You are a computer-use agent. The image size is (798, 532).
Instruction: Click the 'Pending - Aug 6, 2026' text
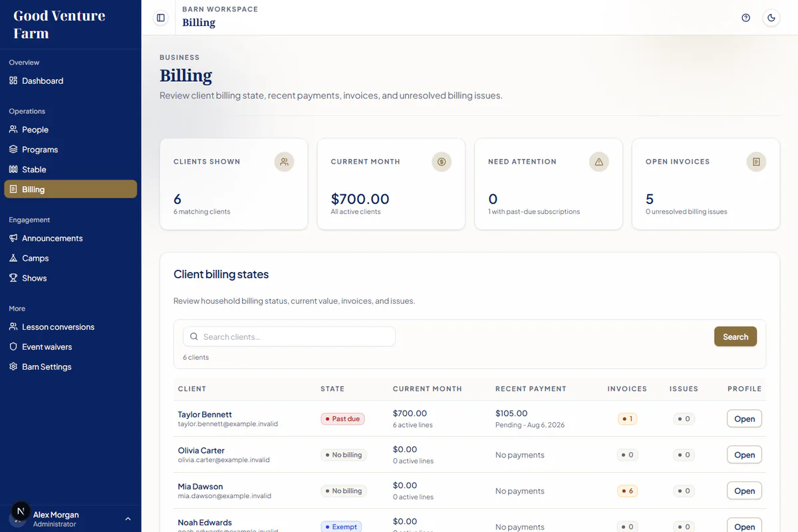[530, 425]
